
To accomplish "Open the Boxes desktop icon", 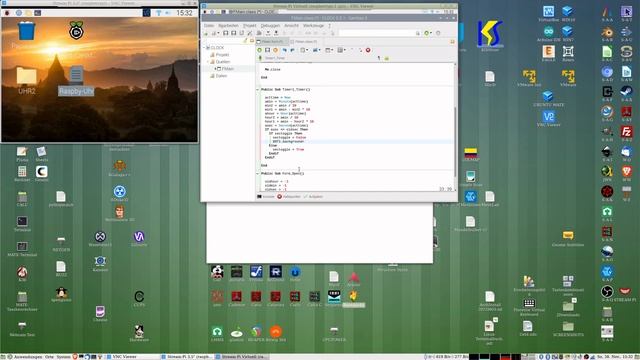I will pos(568,53).
